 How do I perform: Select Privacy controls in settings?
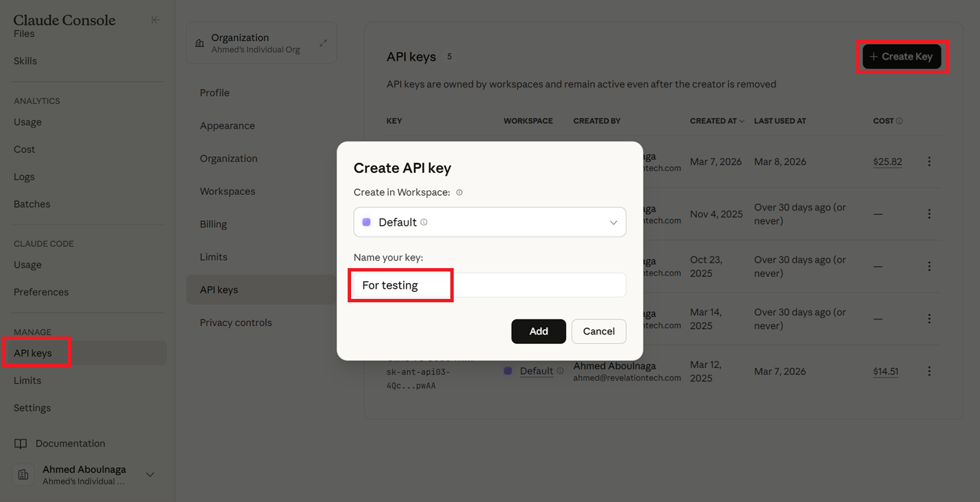point(235,323)
